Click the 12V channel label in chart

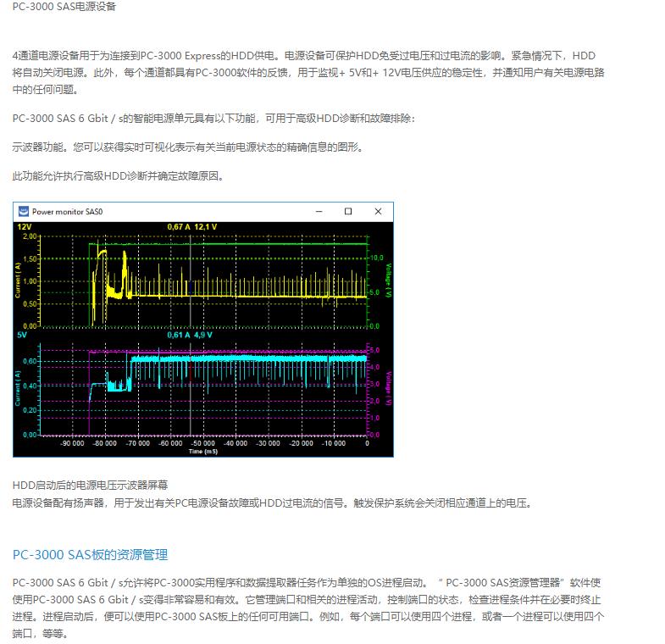coord(25,227)
